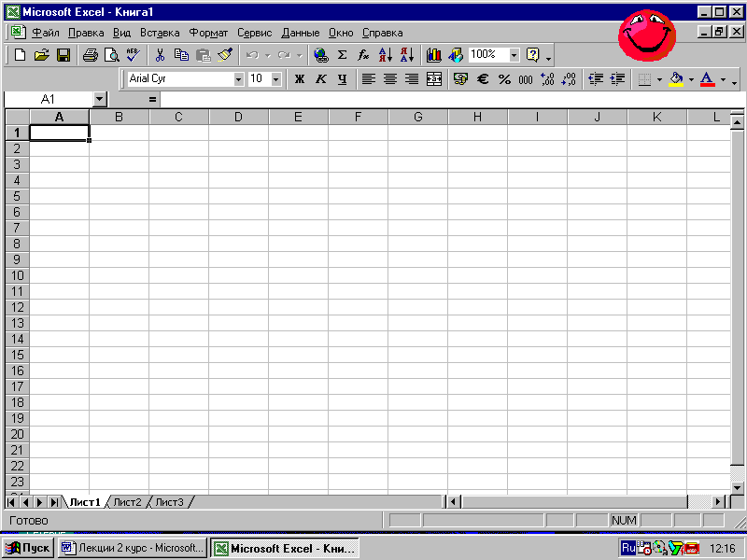Screen dimensions: 747x560
Task: Toggle center alignment
Action: click(x=390, y=79)
